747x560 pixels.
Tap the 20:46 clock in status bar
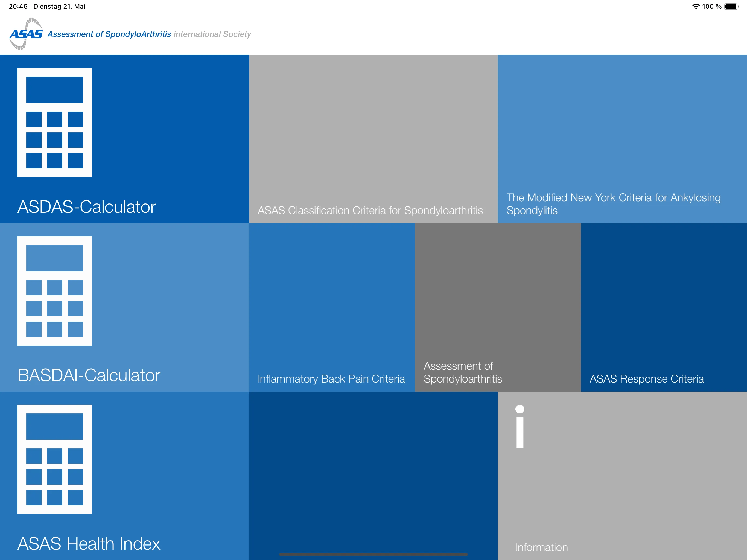[18, 6]
